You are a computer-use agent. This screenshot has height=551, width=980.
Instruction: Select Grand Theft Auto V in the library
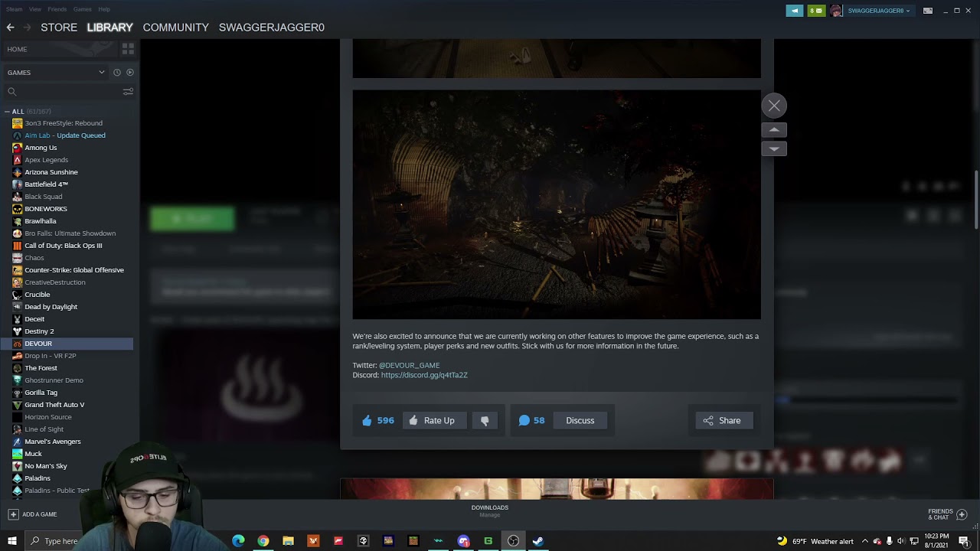click(54, 405)
